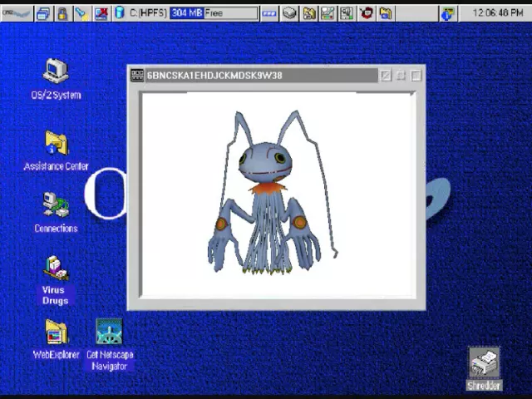Screen dimensions: 532x399
Task: Open the red monitor icon in WarpCenter
Action: pos(367,13)
